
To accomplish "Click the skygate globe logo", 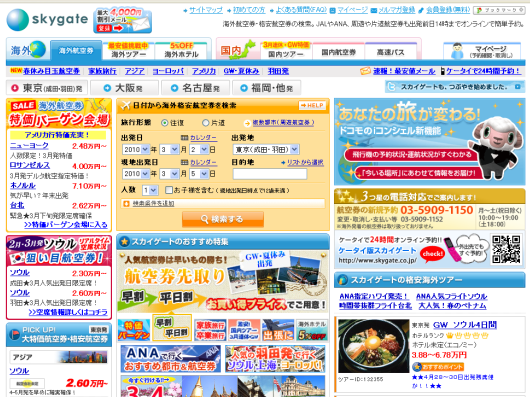I will [18, 20].
